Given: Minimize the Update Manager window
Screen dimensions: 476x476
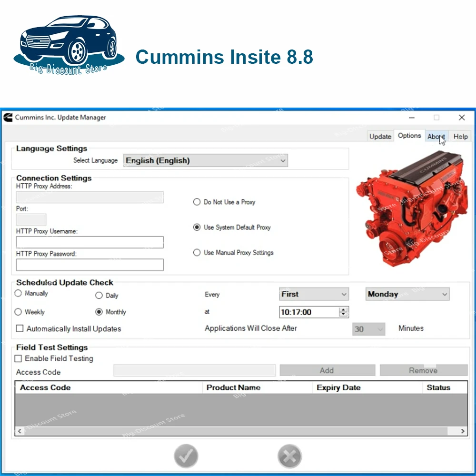Looking at the screenshot, I should [x=412, y=118].
